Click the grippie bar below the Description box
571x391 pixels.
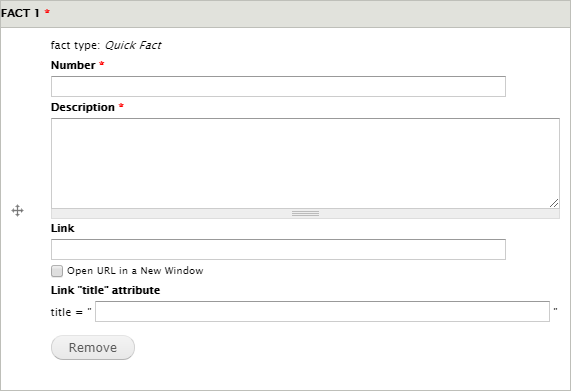(x=305, y=213)
